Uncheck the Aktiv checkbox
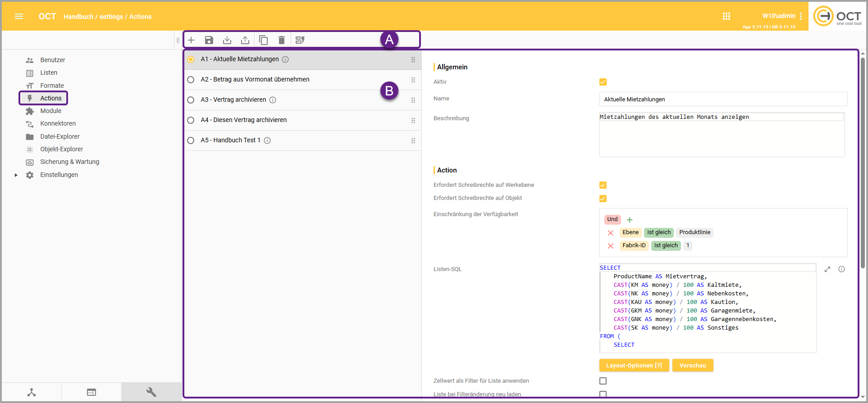This screenshot has width=868, height=403. tap(603, 82)
